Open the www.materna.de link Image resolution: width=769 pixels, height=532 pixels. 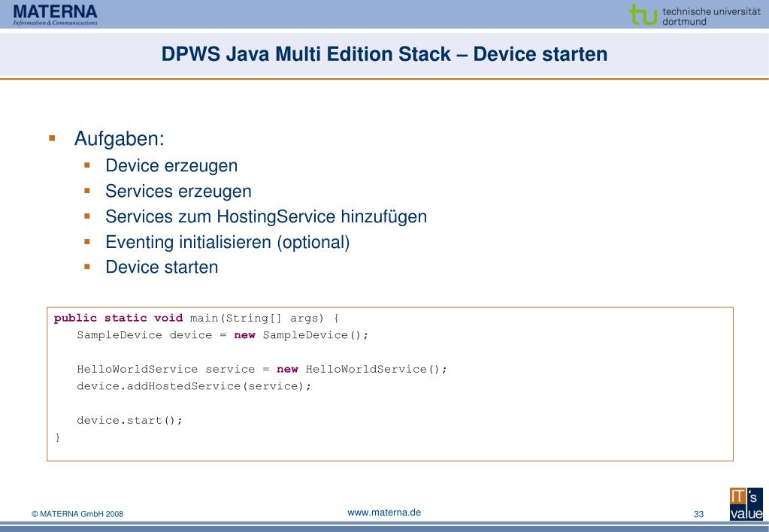pyautogui.click(x=384, y=512)
